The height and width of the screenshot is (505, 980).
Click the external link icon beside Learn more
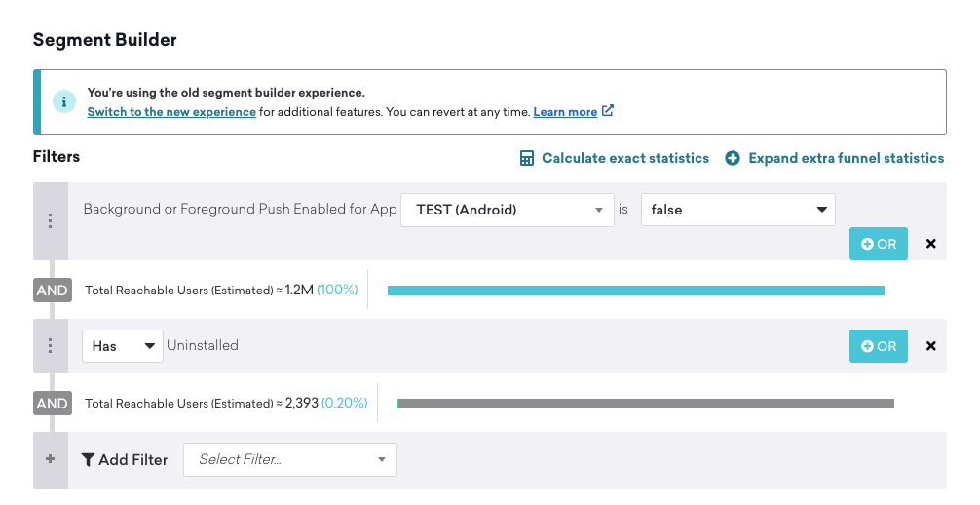608,111
